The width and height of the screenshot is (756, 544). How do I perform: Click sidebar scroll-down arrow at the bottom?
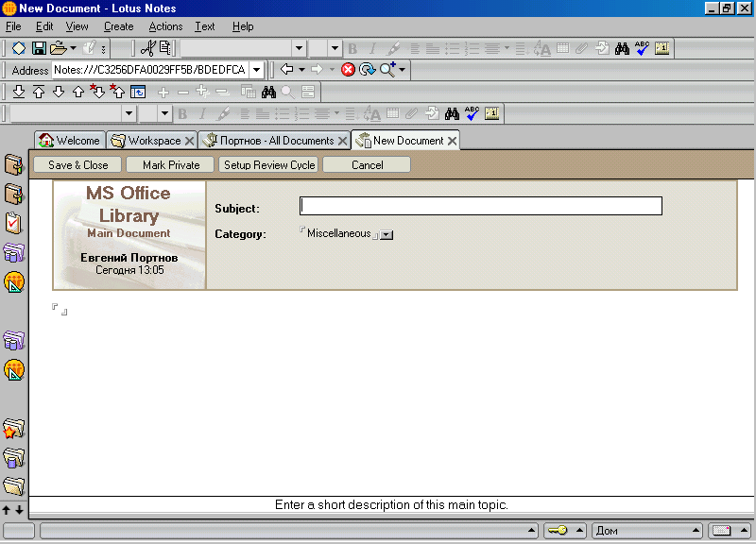(19, 510)
